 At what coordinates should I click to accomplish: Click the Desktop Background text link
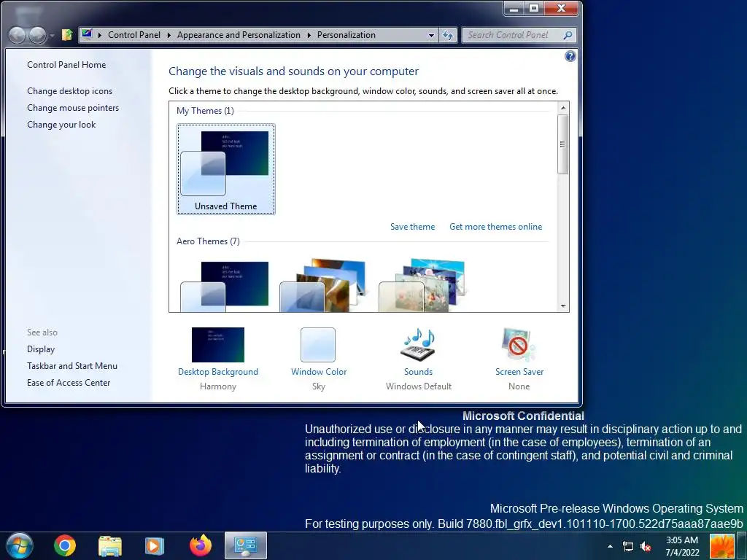[x=217, y=371]
